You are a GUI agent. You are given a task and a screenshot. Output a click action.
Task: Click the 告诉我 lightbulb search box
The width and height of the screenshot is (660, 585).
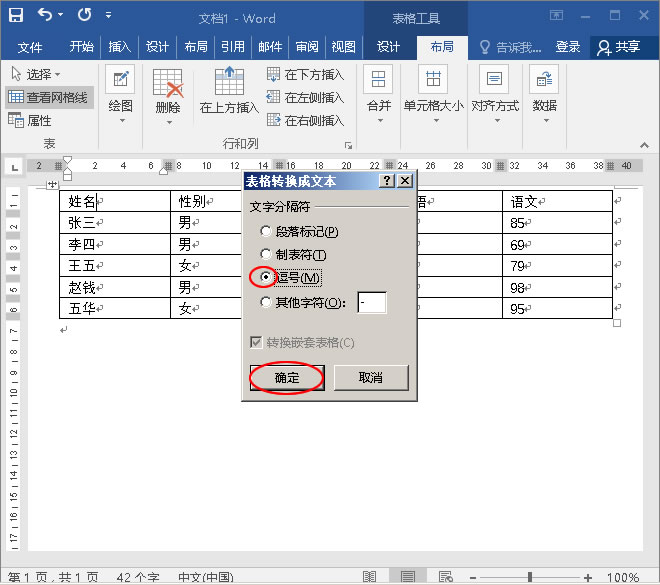pyautogui.click(x=510, y=47)
